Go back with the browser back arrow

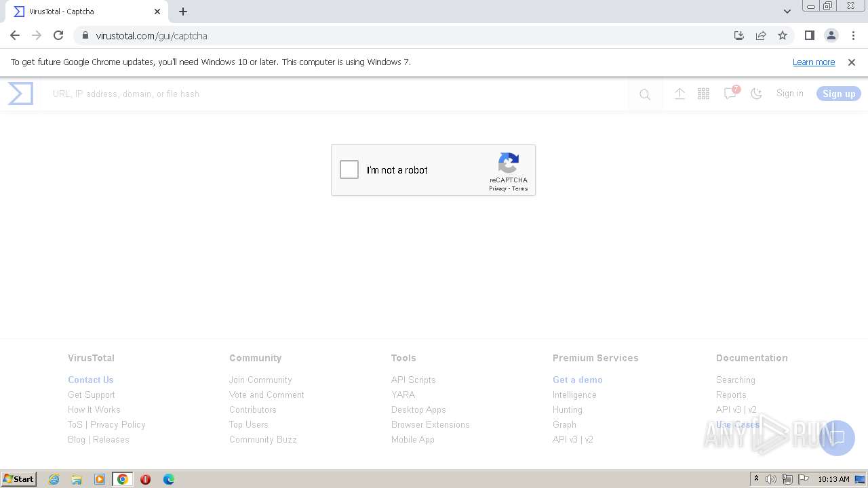pyautogui.click(x=15, y=35)
